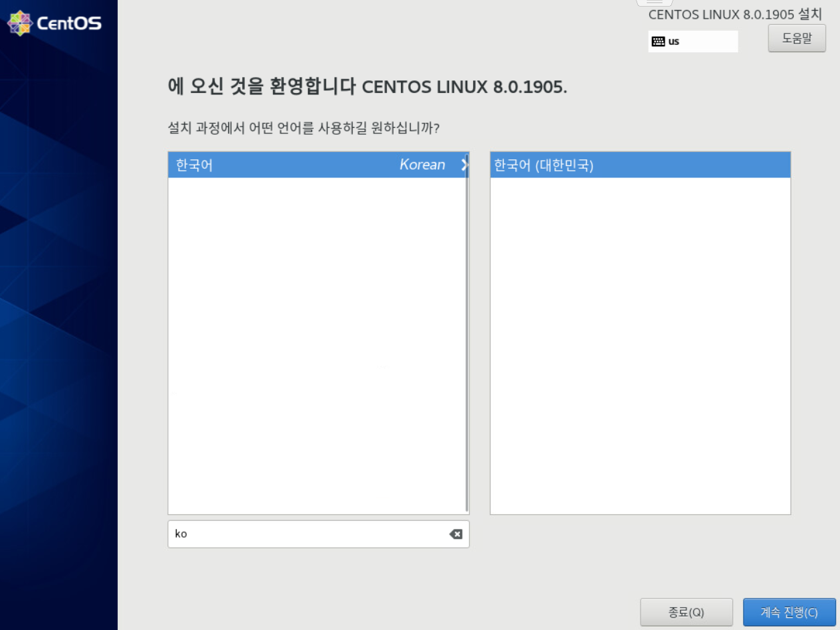Click the arrow beside the Korean entry
Screen dimensions: 840x630
tap(465, 165)
